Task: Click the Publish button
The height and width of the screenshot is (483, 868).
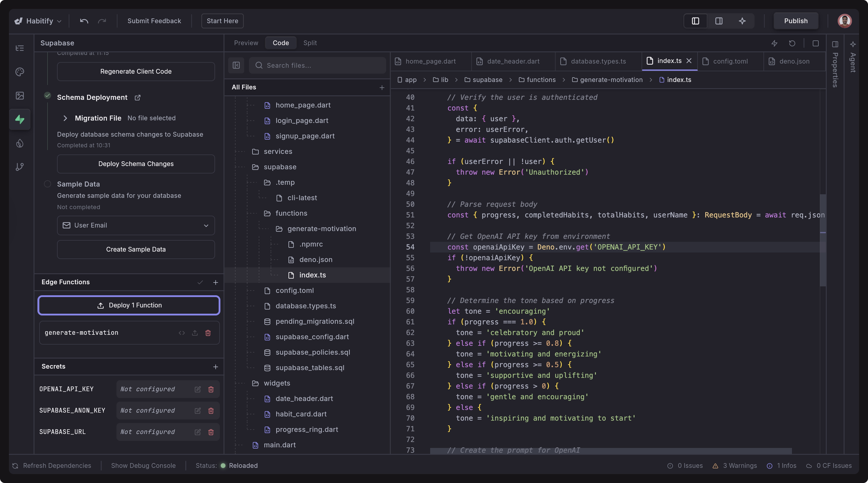Action: pos(796,20)
